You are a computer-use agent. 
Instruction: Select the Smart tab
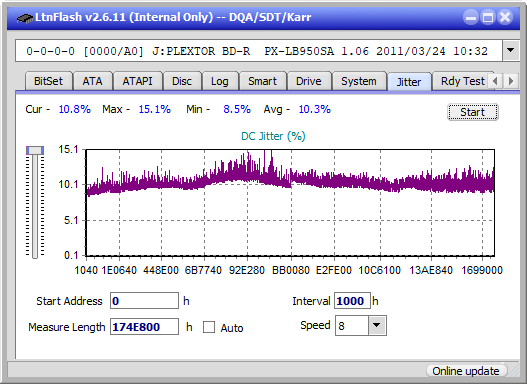click(x=262, y=81)
